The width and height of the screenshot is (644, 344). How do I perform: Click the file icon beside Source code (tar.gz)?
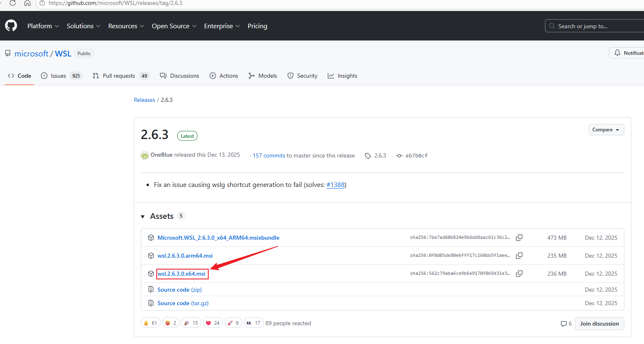tap(151, 303)
